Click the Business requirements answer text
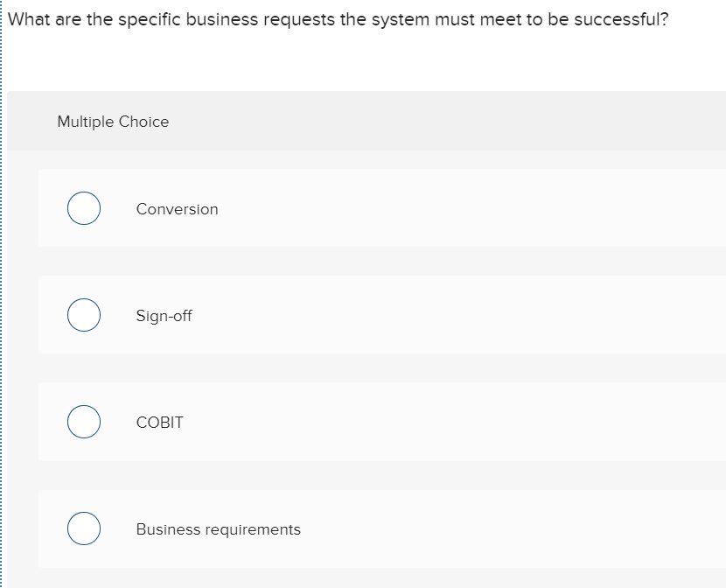This screenshot has height=588, width=726. coord(218,529)
